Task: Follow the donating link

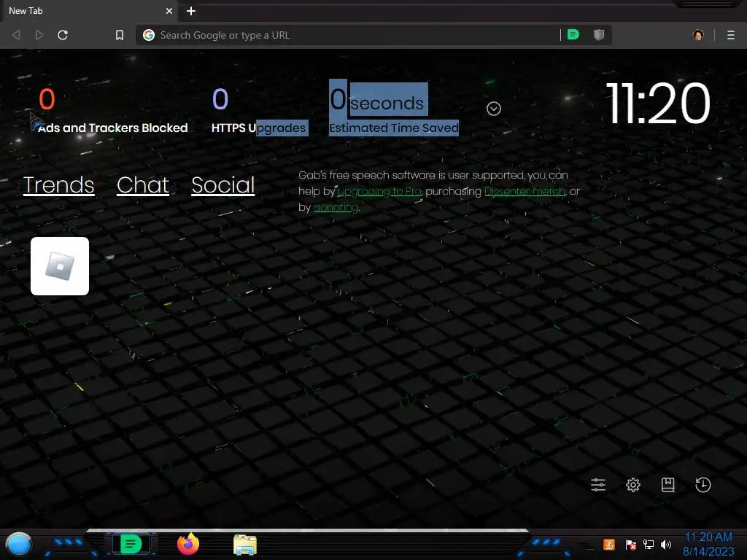Action: (336, 208)
